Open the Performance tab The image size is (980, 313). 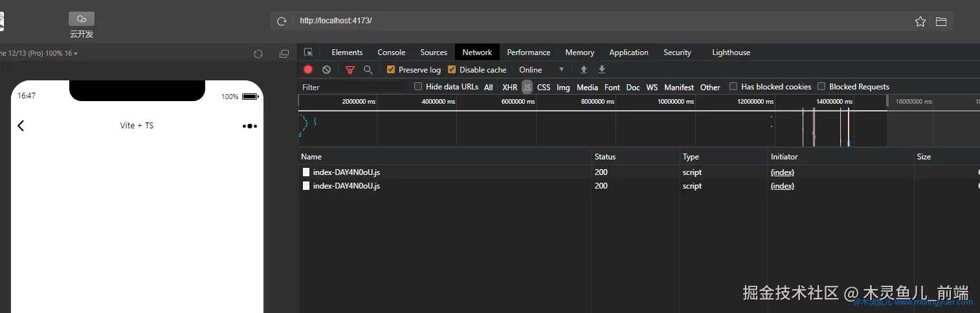[x=529, y=52]
